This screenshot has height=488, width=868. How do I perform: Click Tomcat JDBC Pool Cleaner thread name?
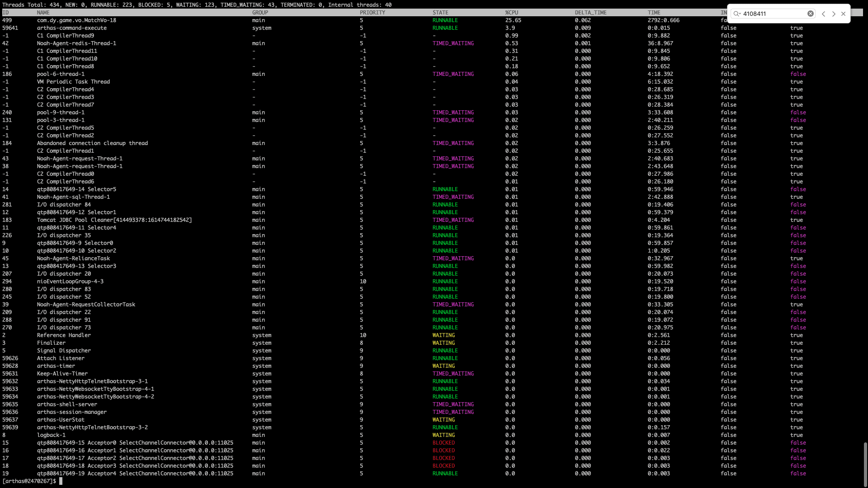[114, 220]
